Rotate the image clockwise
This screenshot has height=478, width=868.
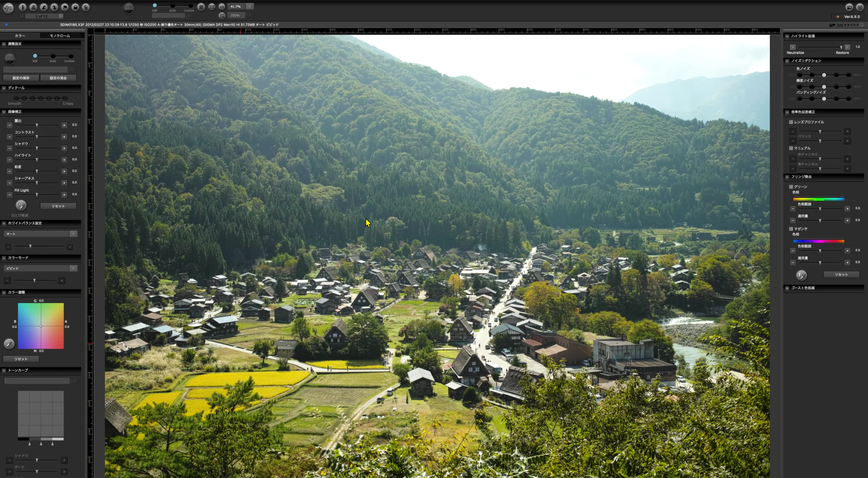pyautogui.click(x=54, y=7)
